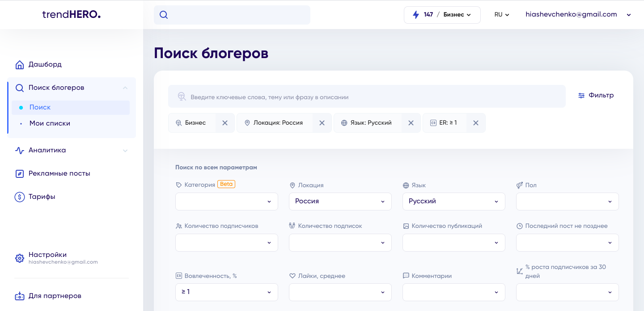Expand the Аналитика sidebar section
The height and width of the screenshot is (311, 644).
tap(125, 151)
